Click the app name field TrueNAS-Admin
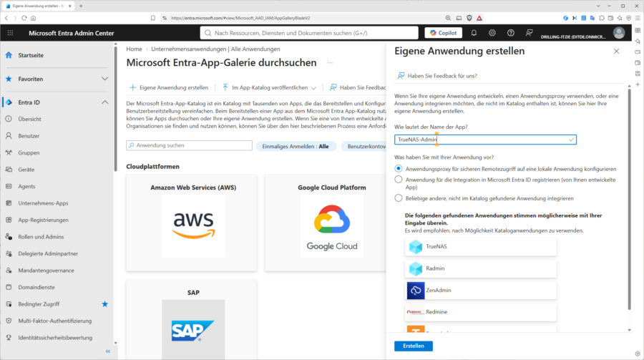The image size is (644, 360). click(x=485, y=140)
